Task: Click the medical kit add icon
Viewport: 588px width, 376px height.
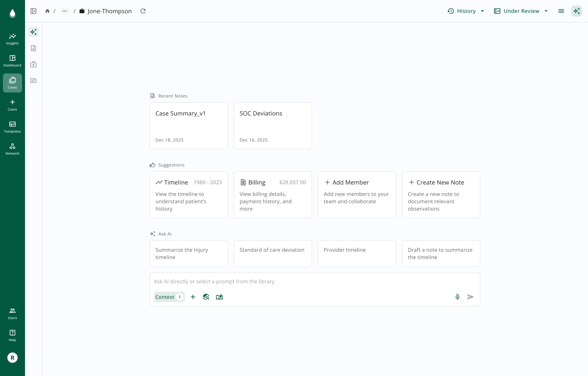Action: pyautogui.click(x=33, y=64)
